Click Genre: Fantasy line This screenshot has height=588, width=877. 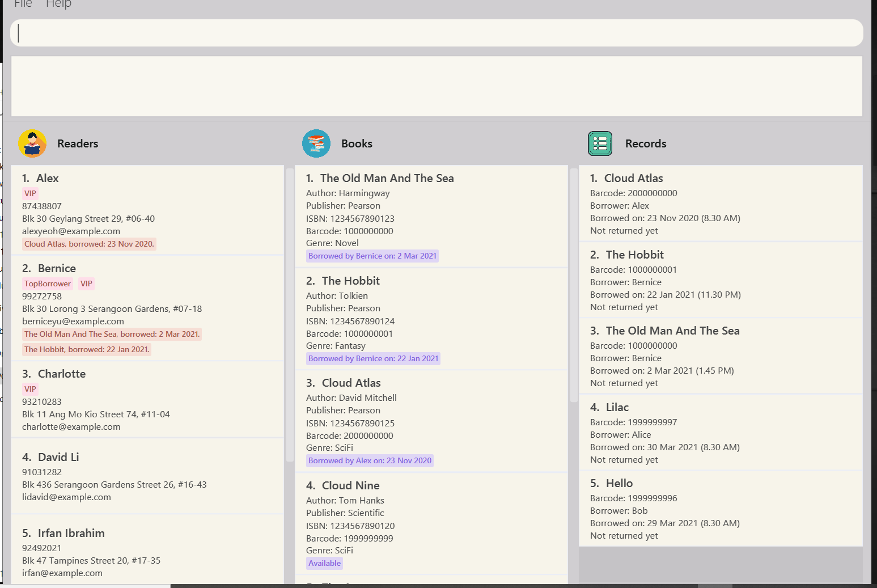tap(336, 345)
